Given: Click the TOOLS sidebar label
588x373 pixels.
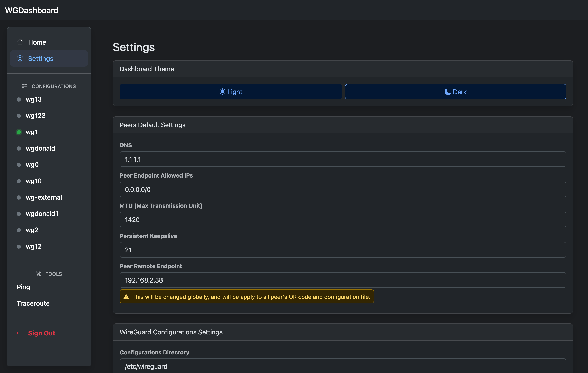Looking at the screenshot, I should (54, 274).
